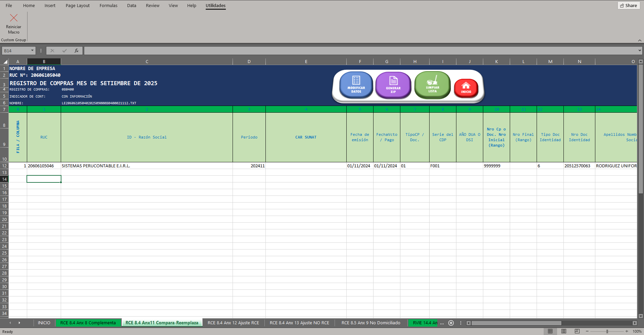Screen dimensions: 644x335
Task: Click the TXT file name in row 6
Action: 99,103
